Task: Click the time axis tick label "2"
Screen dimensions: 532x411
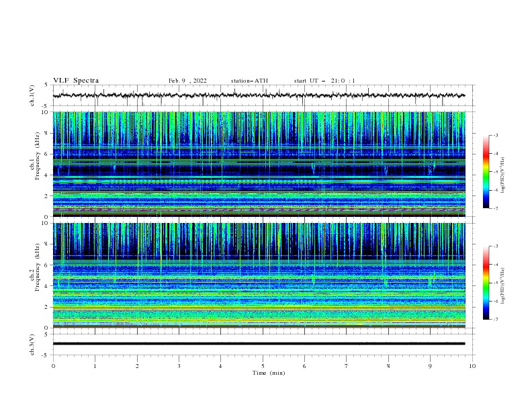Action: tap(137, 366)
